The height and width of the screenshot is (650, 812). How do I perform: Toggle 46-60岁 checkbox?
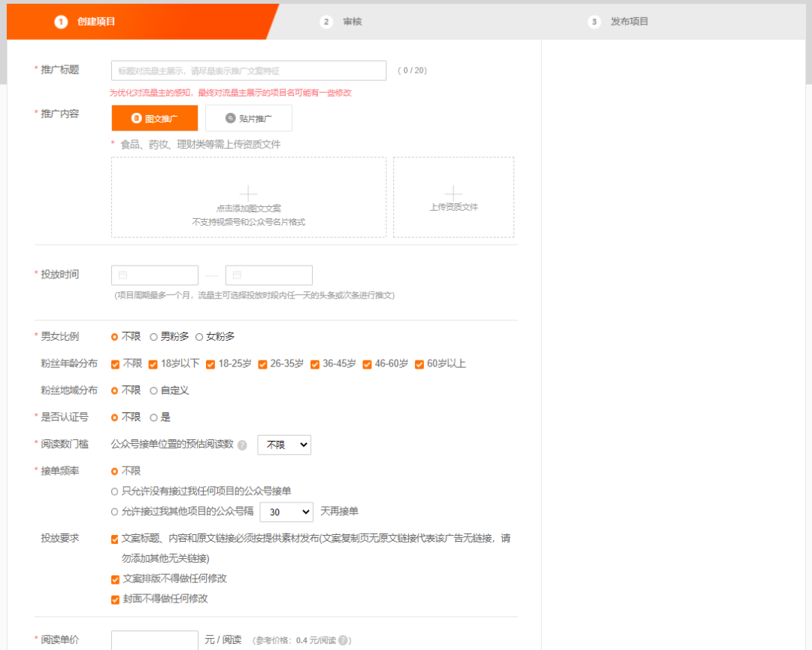pyautogui.click(x=367, y=364)
